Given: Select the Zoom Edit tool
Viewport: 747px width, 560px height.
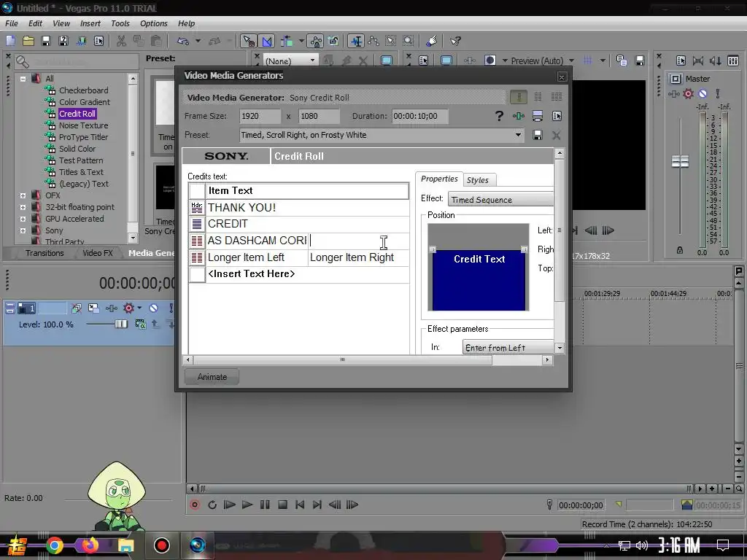Looking at the screenshot, I should (x=409, y=42).
